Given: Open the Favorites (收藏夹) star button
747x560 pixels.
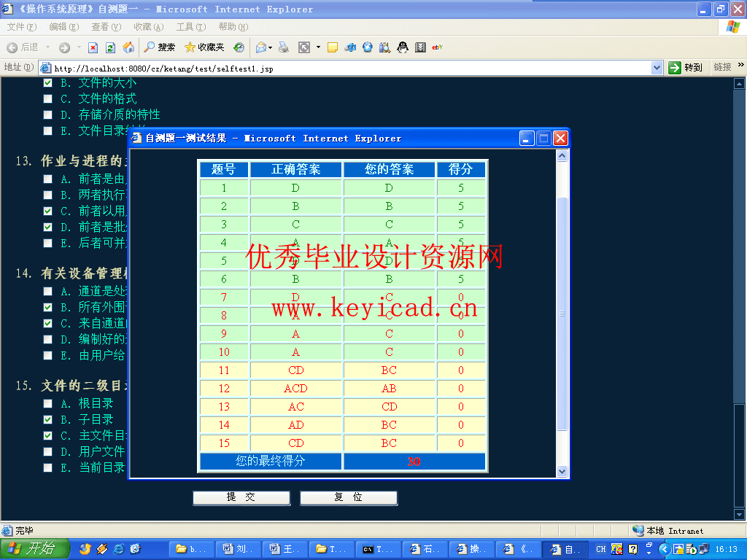Looking at the screenshot, I should coord(204,47).
